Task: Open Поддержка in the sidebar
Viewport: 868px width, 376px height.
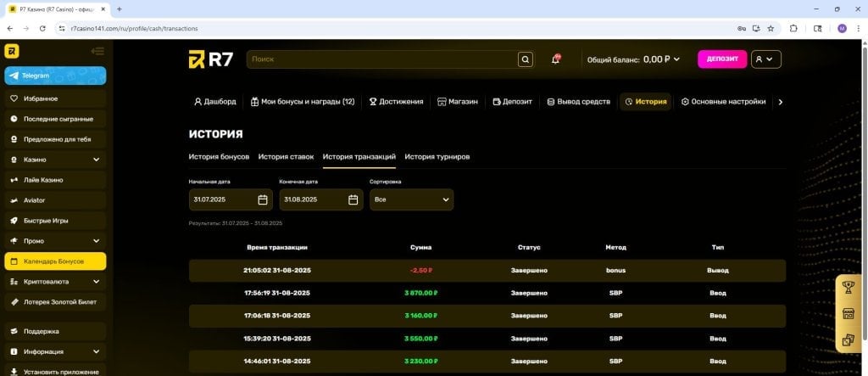Action: click(x=55, y=331)
